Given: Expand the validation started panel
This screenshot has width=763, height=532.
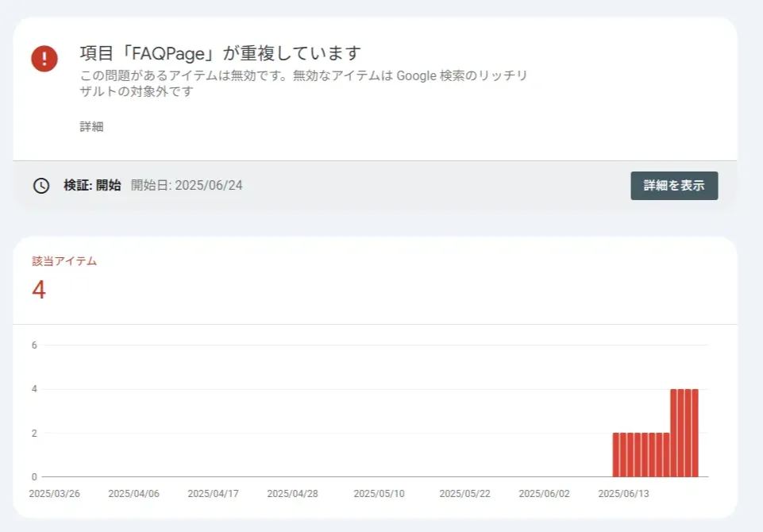Looking at the screenshot, I should coord(673,185).
